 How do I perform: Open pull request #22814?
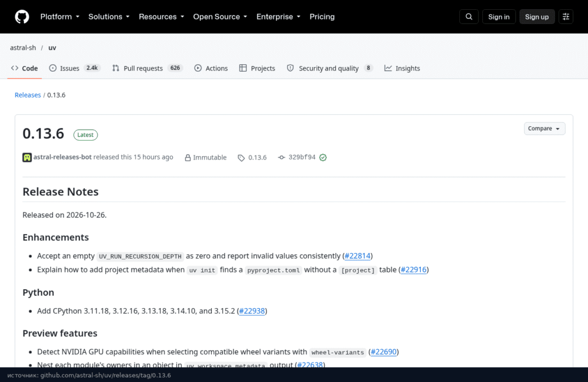point(357,256)
